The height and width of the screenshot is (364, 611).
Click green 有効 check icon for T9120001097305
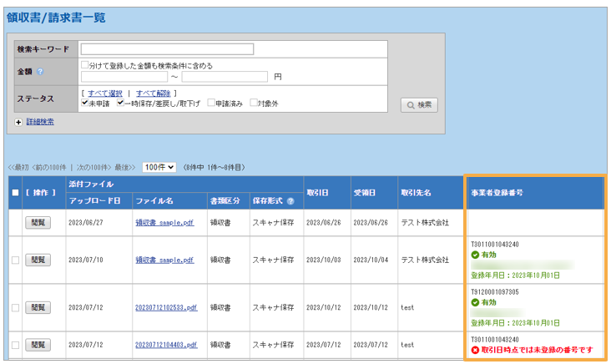(475, 302)
